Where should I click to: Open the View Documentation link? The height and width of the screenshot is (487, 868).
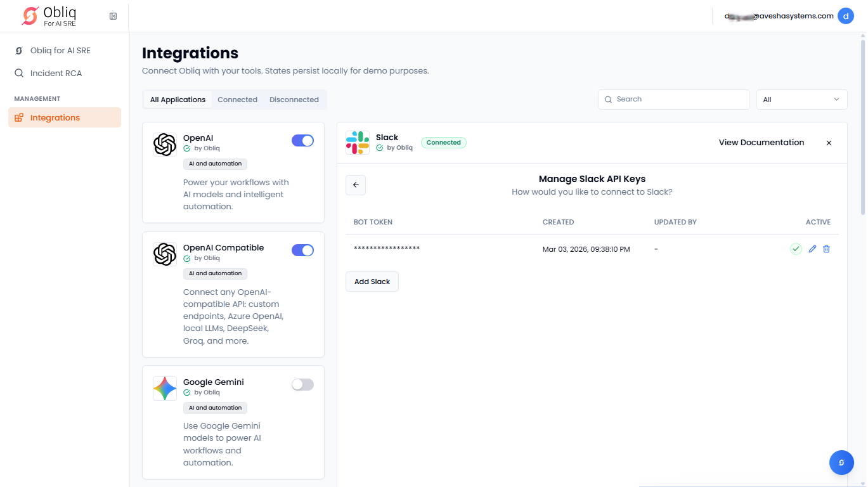761,143
